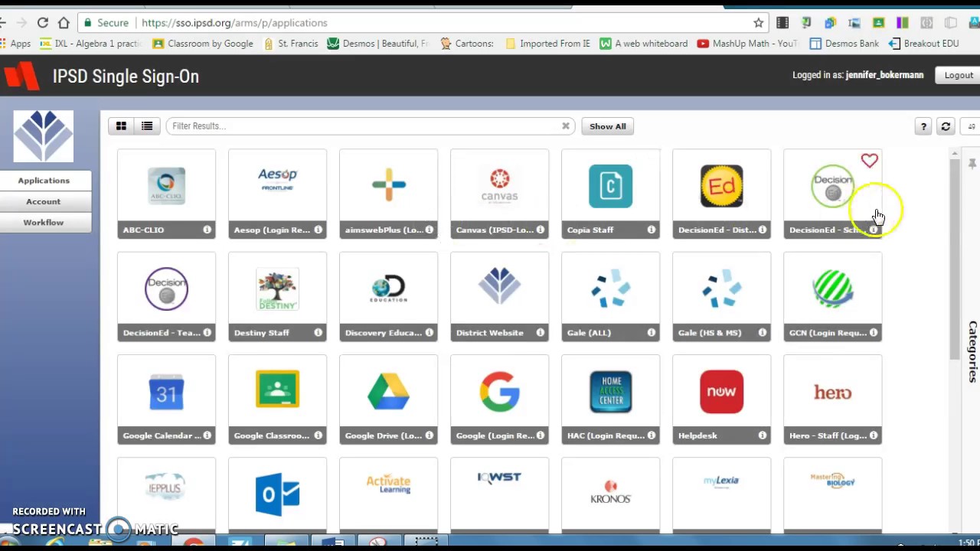Open the ABC-CLIO application tile

[x=166, y=194]
